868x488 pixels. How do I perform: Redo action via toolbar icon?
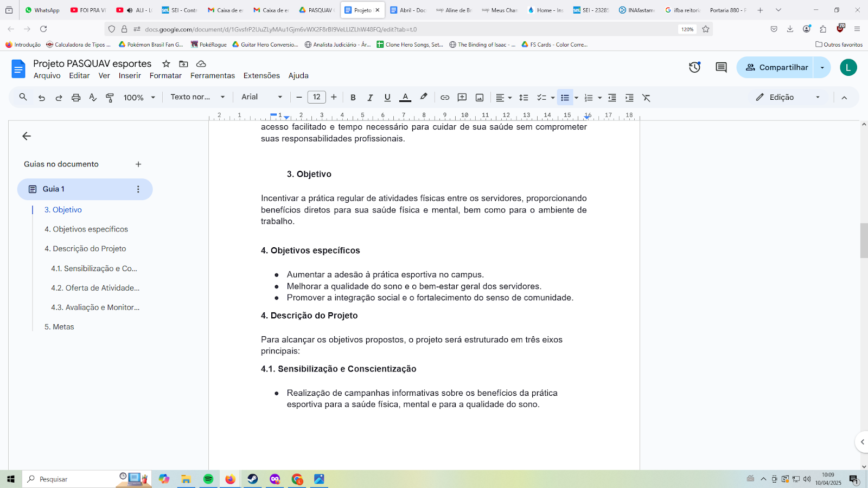tap(59, 98)
